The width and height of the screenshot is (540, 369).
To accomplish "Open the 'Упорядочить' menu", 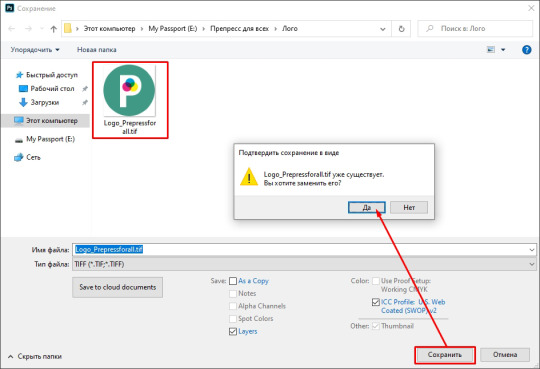I will 35,50.
